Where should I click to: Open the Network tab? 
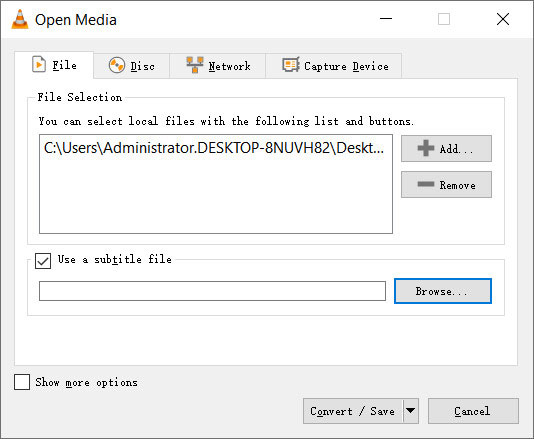click(218, 66)
